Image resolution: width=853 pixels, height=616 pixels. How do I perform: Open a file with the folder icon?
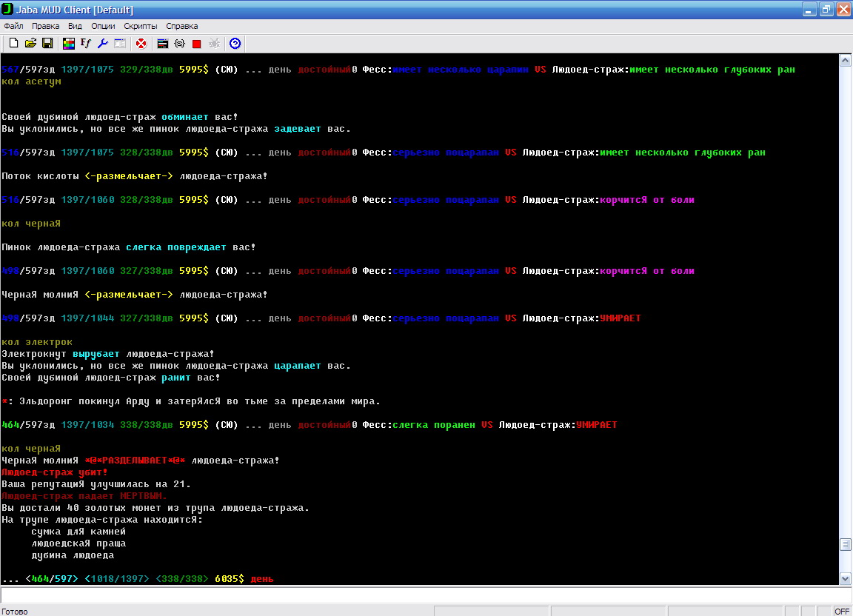30,44
